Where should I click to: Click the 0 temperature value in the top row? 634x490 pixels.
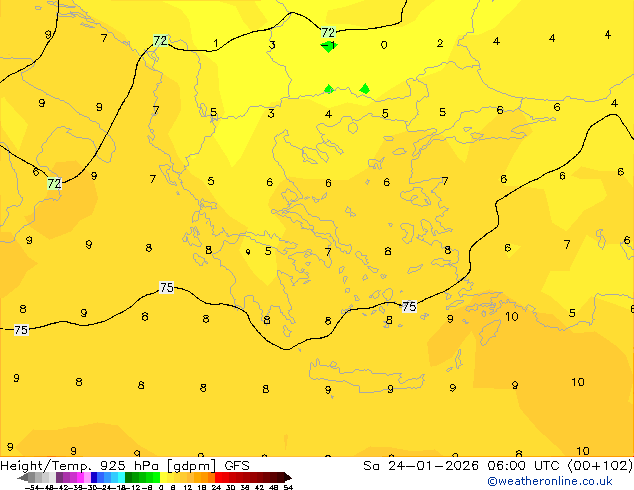click(x=384, y=45)
